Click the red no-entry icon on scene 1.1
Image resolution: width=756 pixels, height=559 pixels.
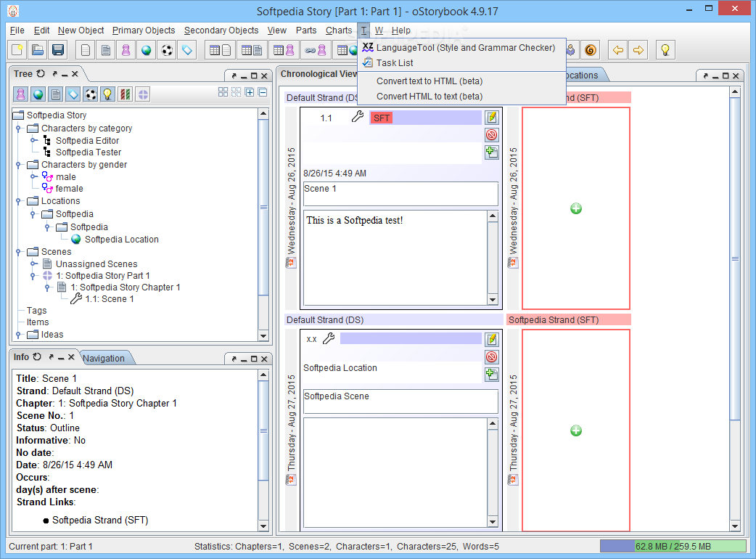tap(492, 134)
